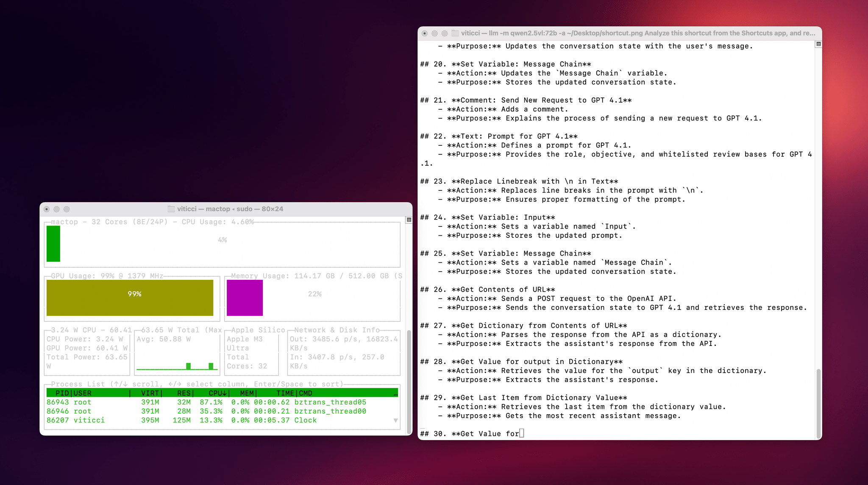The width and height of the screenshot is (868, 485).
Task: Click 'Memory Usage: 114.17 GB' label
Action: click(x=283, y=276)
